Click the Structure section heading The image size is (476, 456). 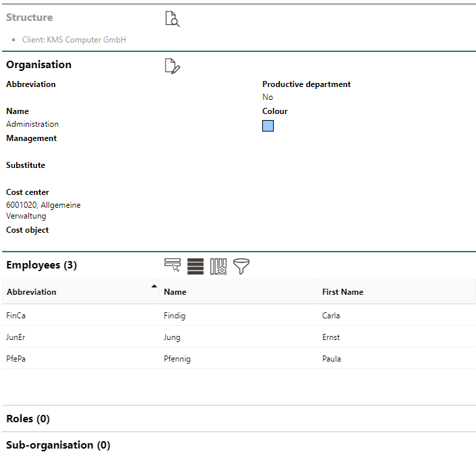tap(29, 18)
